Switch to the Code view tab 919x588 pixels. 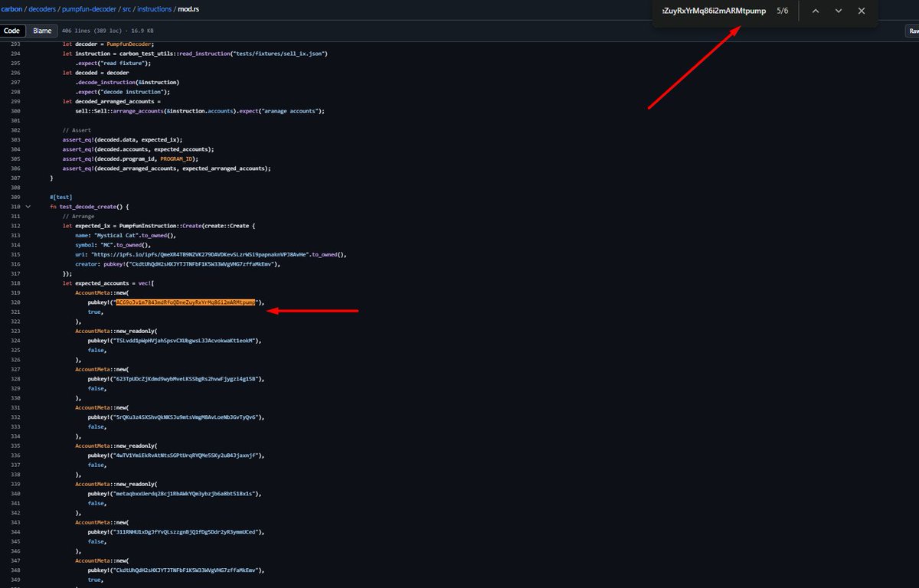12,31
